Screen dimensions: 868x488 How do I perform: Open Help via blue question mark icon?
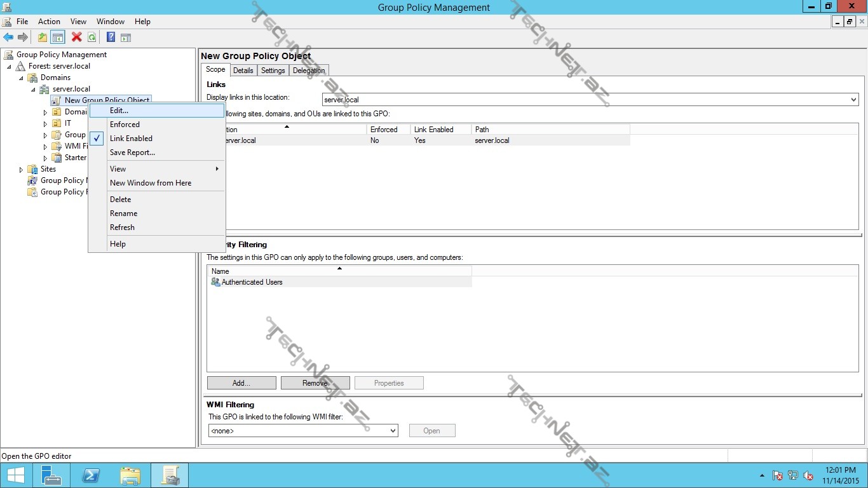[x=111, y=37]
